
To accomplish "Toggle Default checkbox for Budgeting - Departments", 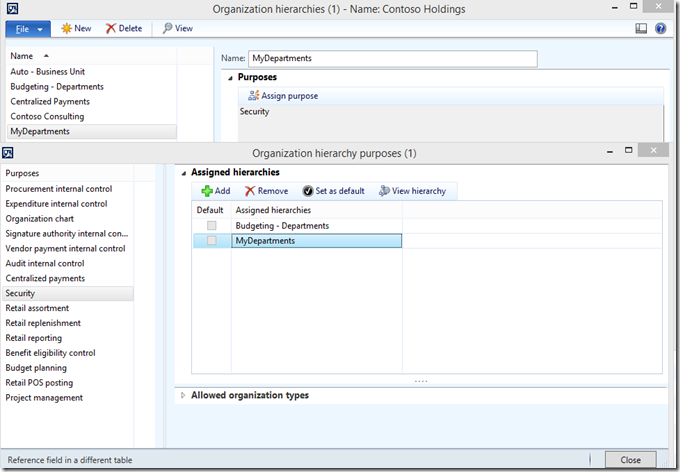I will click(211, 226).
